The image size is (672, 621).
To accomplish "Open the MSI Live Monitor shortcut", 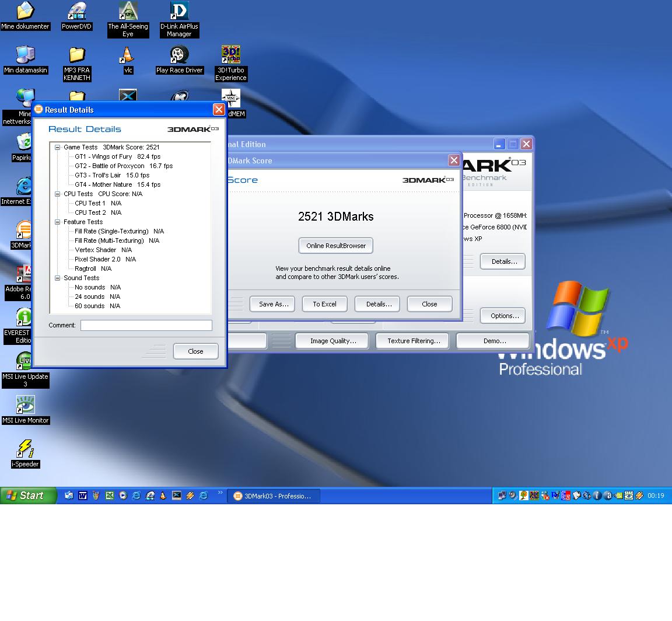I will click(25, 410).
